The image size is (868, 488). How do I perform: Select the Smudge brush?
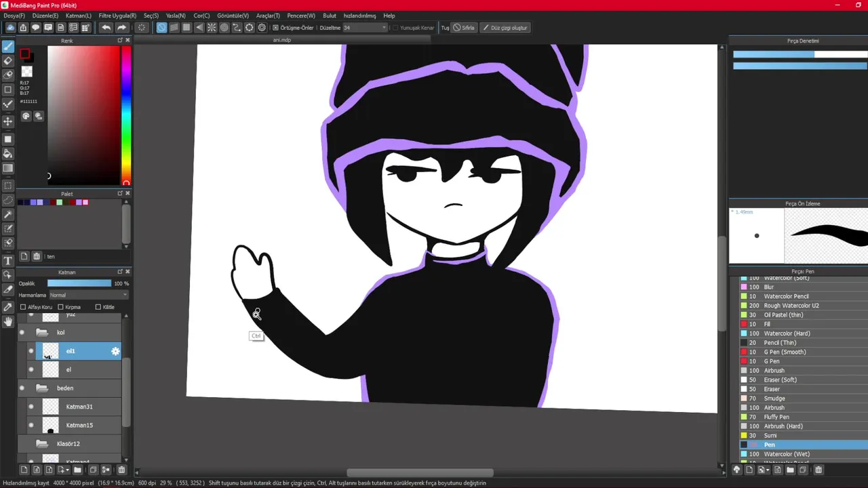803,399
